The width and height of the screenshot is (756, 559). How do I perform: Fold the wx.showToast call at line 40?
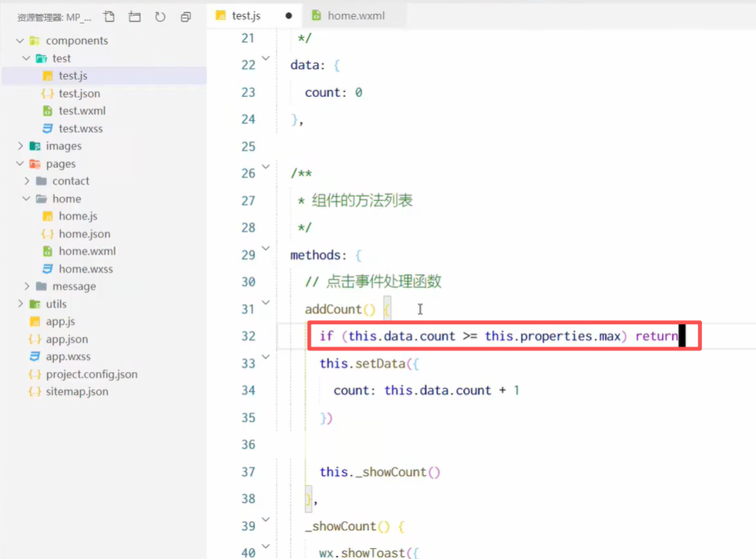(266, 547)
